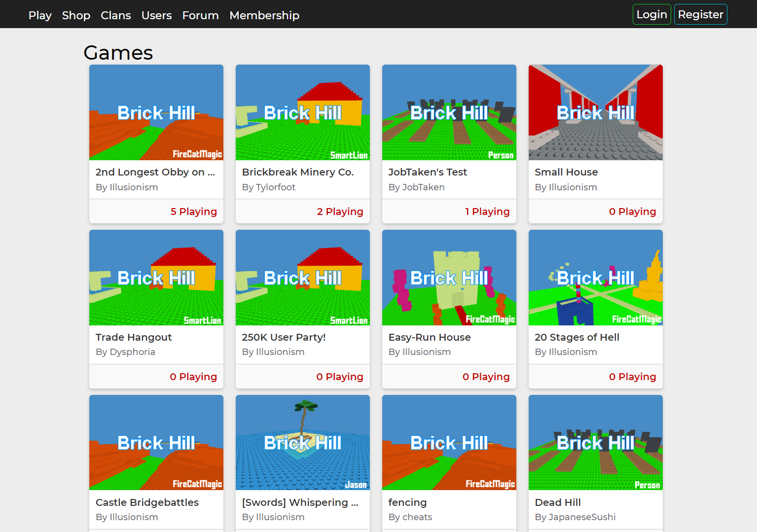Select the Brickbreak Minery Co. thumbnail
This screenshot has height=532, width=757.
click(303, 112)
